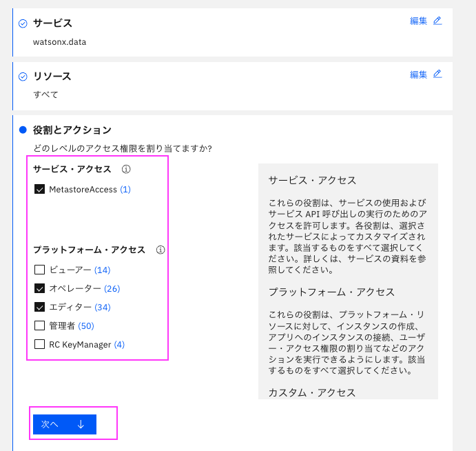The width and height of the screenshot is (476, 451).
Task: Check the RC KeyManager checkbox
Action: tap(39, 344)
